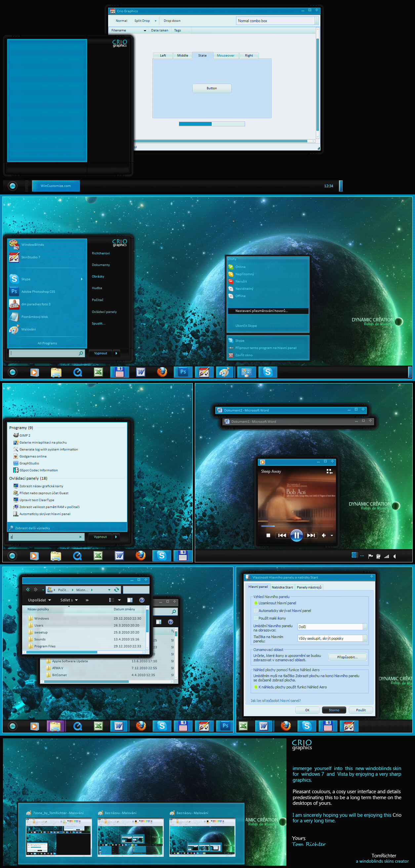Screen dimensions: 415x868
Task: Enable the Automaticky skrývat hlavní panel checkbox
Action: (255, 611)
